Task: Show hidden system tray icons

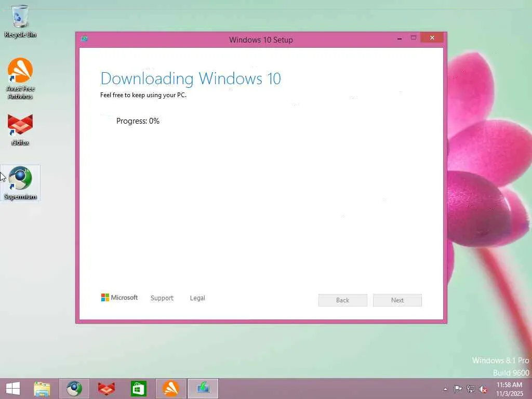Action: pyautogui.click(x=445, y=389)
